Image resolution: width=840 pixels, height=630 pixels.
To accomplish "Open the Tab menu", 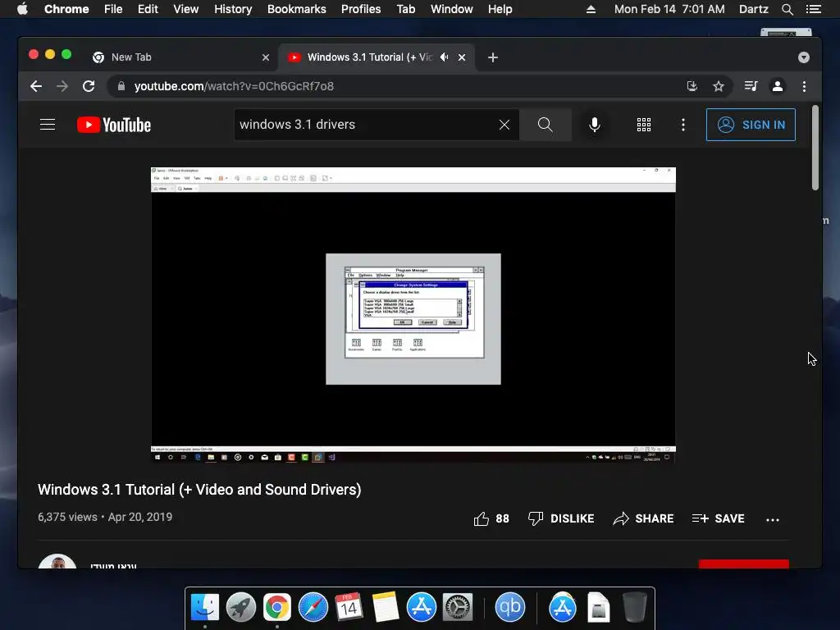I will coord(405,9).
